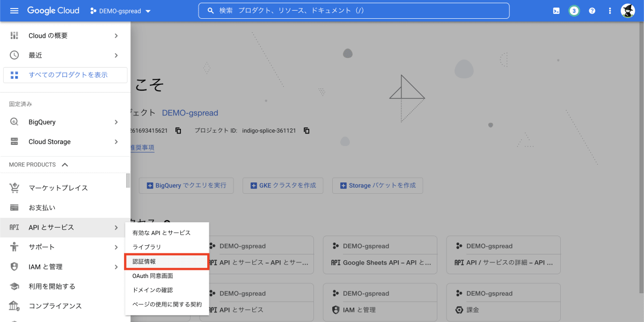Open the DEMO-gspread project link
Image resolution: width=644 pixels, height=322 pixels.
pos(190,113)
